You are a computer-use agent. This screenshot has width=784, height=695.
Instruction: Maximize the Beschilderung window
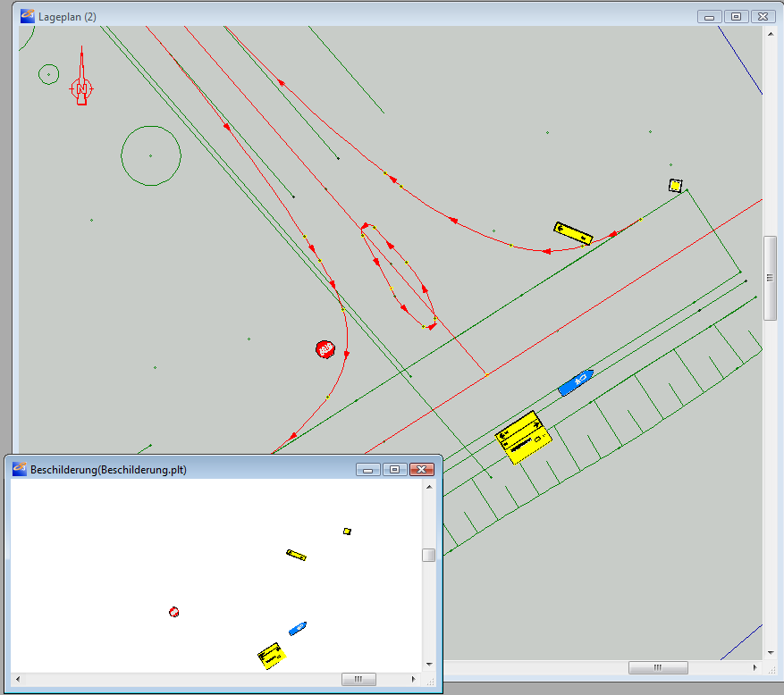[x=394, y=470]
